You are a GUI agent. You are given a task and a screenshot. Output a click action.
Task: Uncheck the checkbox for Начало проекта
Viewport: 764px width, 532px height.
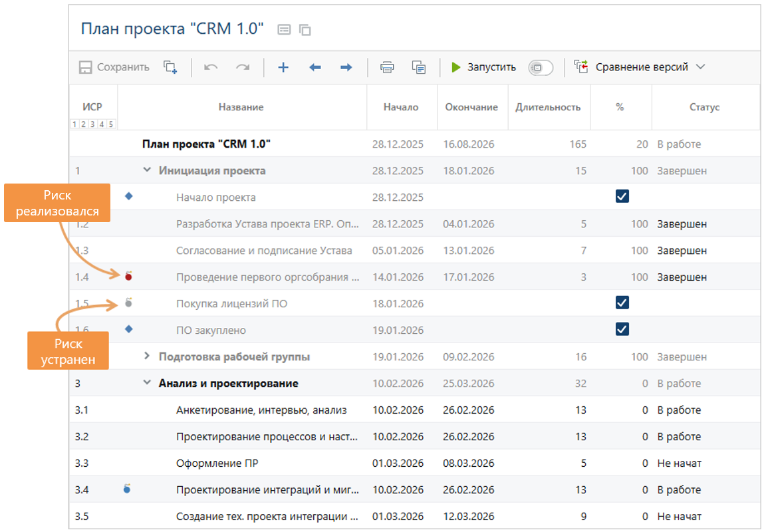click(x=622, y=197)
